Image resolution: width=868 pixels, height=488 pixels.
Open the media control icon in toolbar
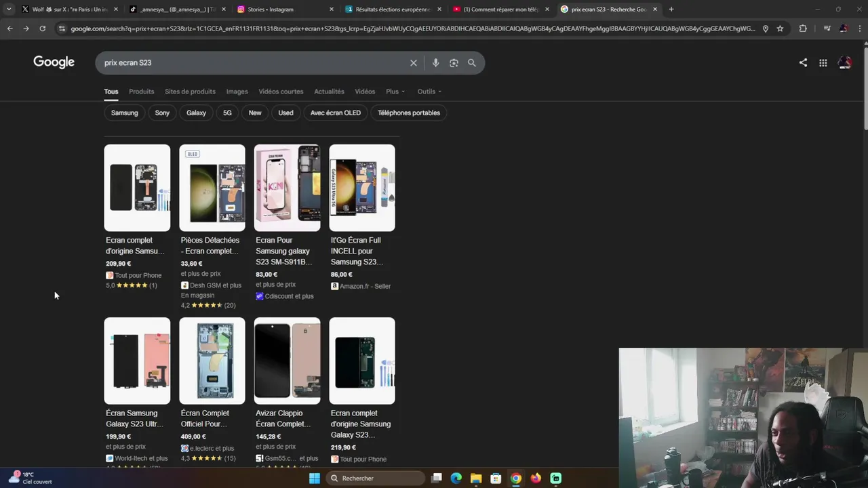click(827, 28)
